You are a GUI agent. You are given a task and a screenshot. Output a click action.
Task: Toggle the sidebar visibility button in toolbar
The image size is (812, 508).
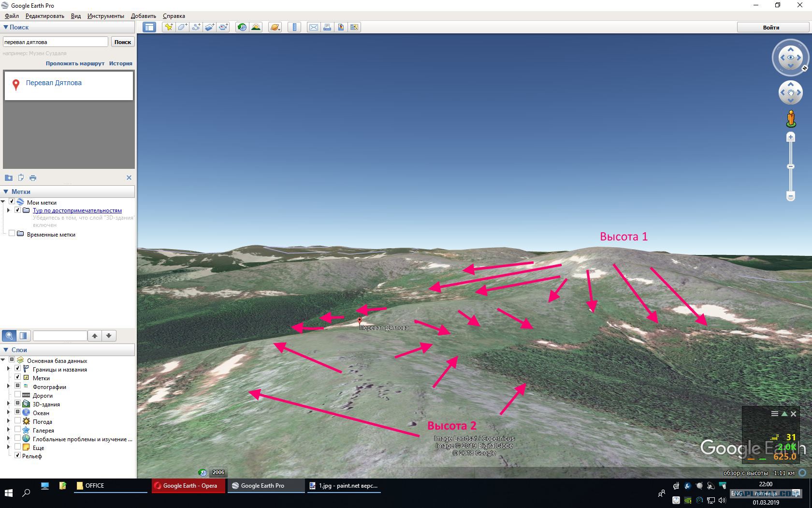pos(149,27)
